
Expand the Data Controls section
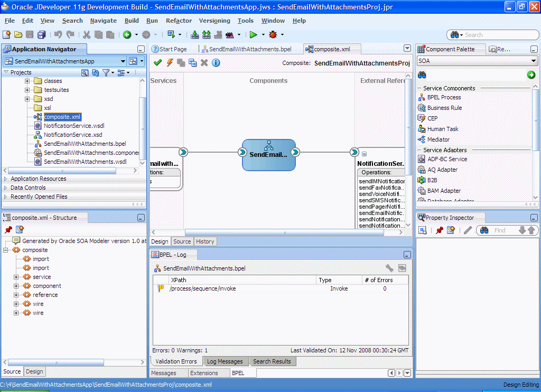pyautogui.click(x=5, y=188)
